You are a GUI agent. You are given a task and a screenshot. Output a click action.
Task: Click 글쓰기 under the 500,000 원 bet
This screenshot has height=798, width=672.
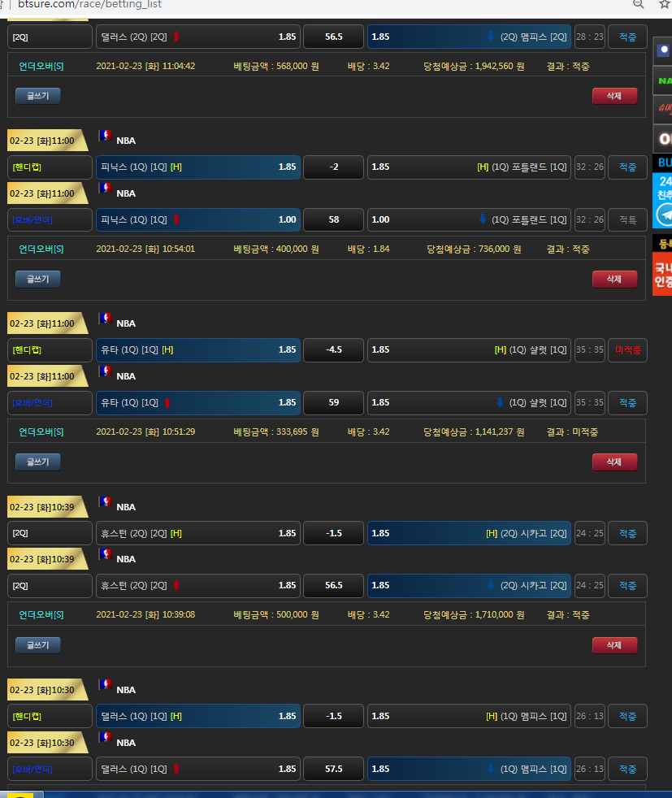37,645
